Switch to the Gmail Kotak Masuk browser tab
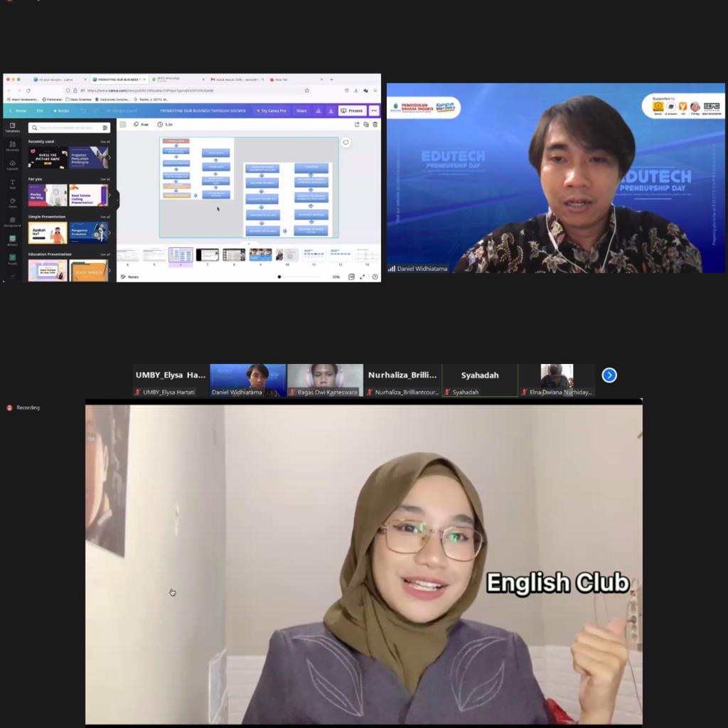 coord(237,80)
